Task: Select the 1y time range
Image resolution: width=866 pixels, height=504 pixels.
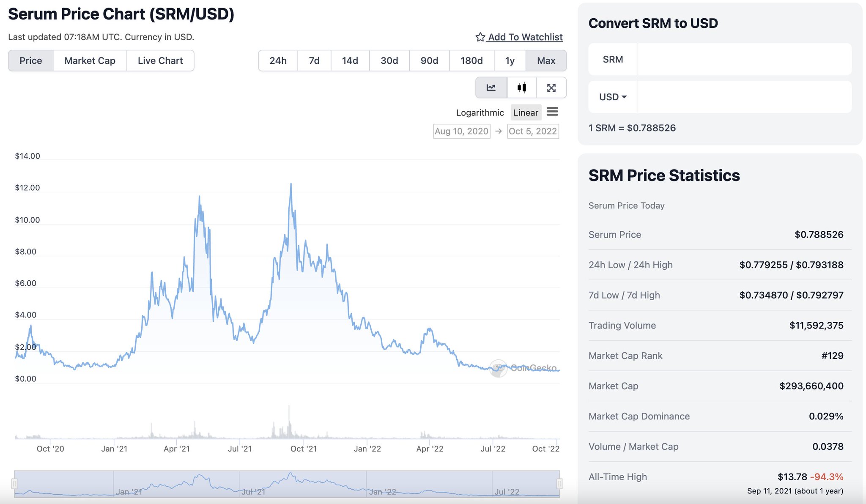Action: pos(510,60)
